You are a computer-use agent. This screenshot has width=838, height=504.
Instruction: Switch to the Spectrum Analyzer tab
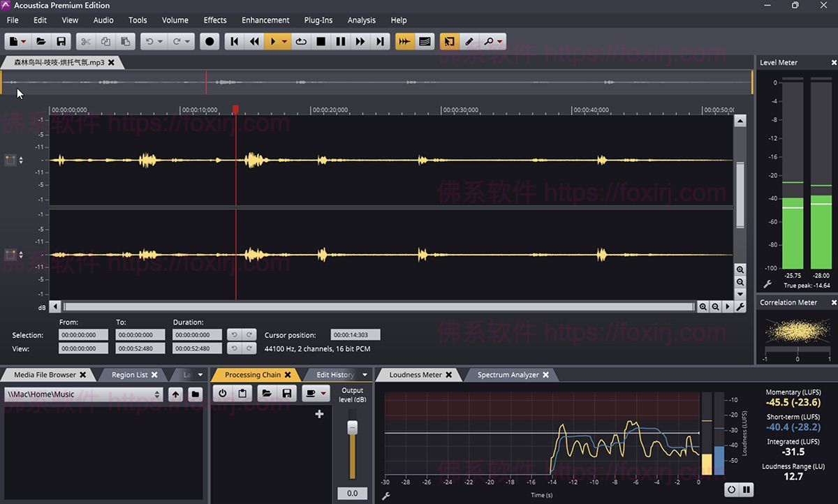[x=507, y=375]
